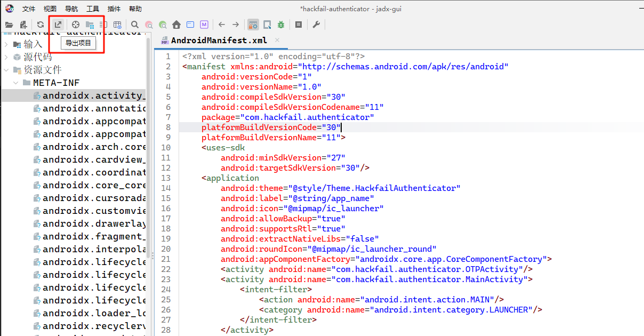Click the Add files toolbar icon
644x336 pixels.
click(x=23, y=25)
